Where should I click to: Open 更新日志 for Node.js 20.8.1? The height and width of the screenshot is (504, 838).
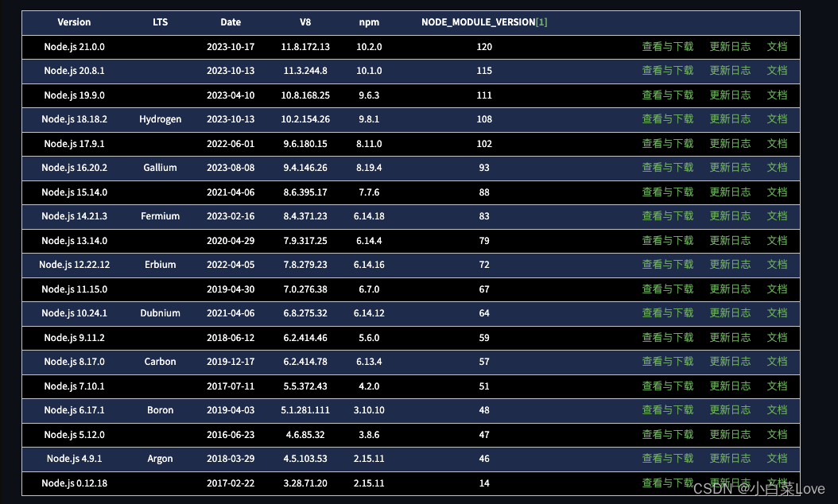point(730,71)
